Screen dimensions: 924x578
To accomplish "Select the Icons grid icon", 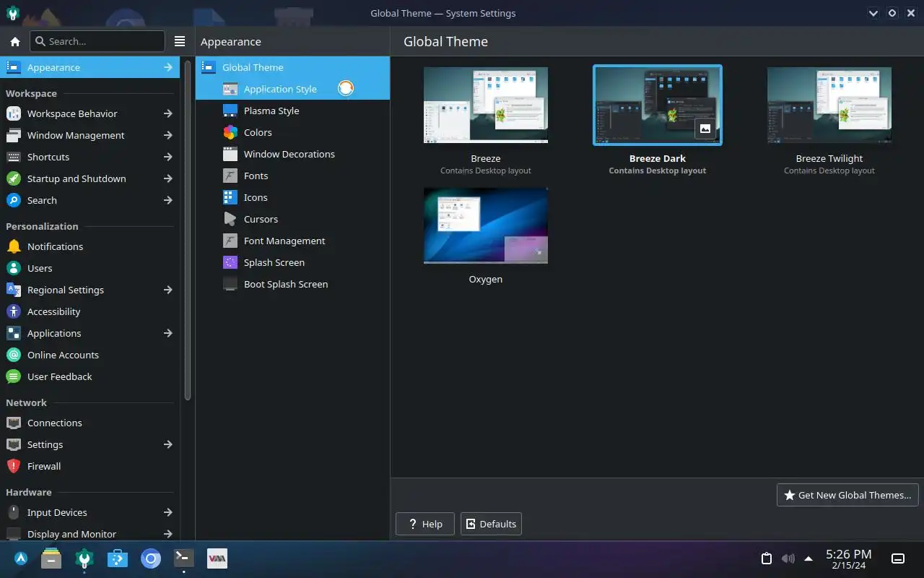I will pos(230,197).
